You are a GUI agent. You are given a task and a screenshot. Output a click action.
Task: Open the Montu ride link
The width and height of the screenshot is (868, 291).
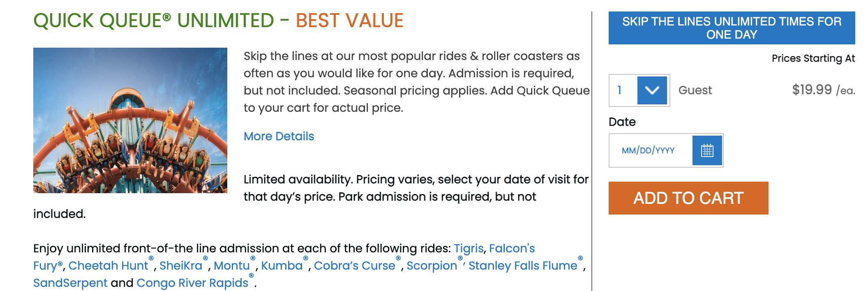[232, 266]
